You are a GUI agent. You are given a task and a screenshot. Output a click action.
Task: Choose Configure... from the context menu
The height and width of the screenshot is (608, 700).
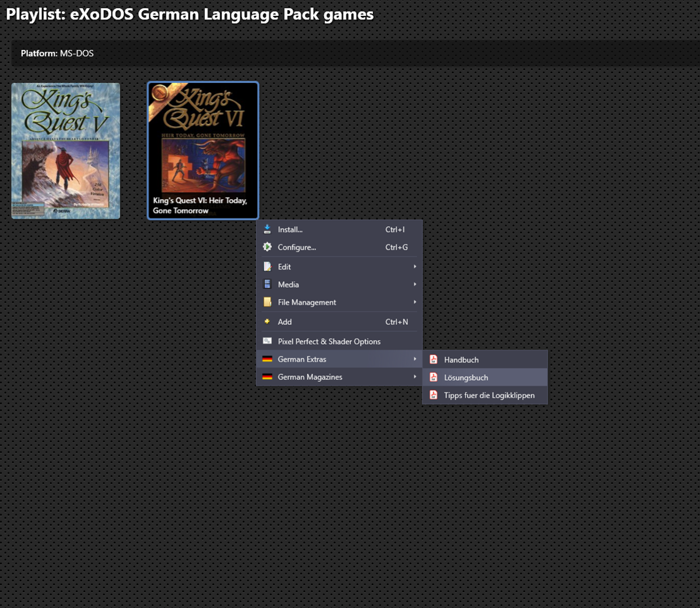point(339,247)
